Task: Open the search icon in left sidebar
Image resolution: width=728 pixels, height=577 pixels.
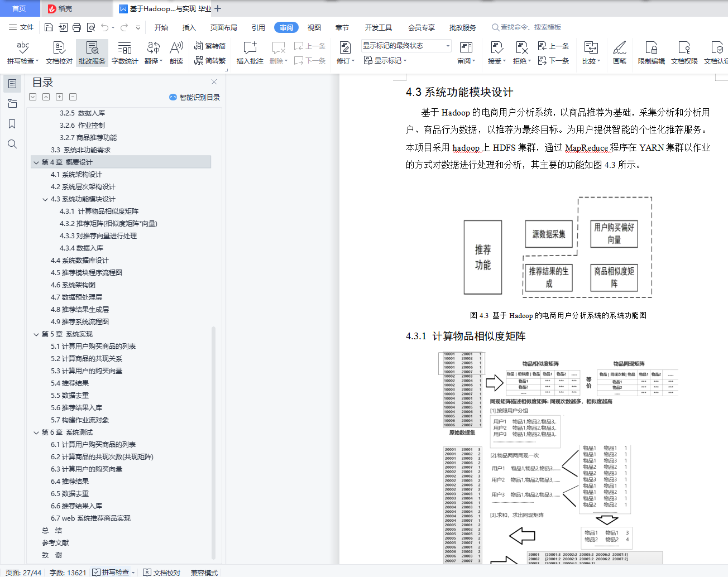Action: pyautogui.click(x=12, y=144)
